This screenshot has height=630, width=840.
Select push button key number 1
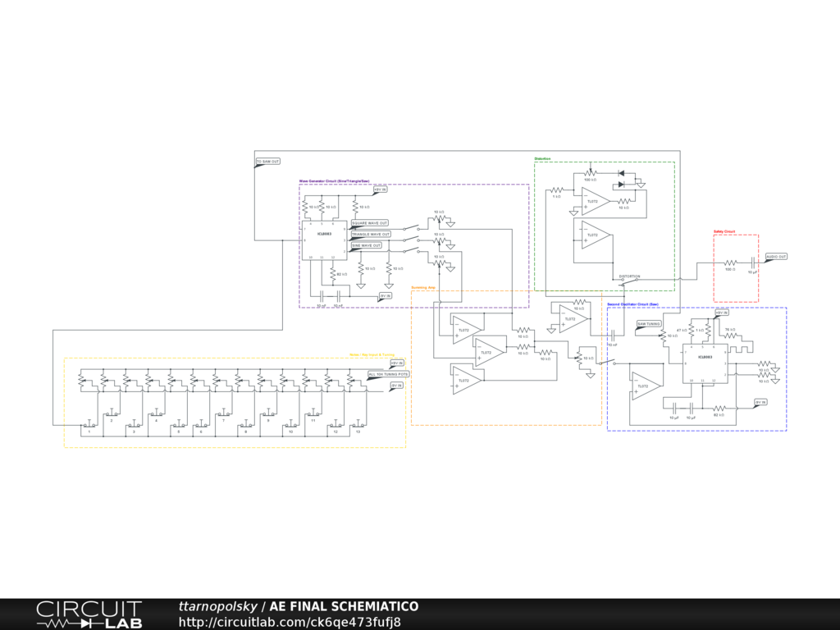coord(89,425)
